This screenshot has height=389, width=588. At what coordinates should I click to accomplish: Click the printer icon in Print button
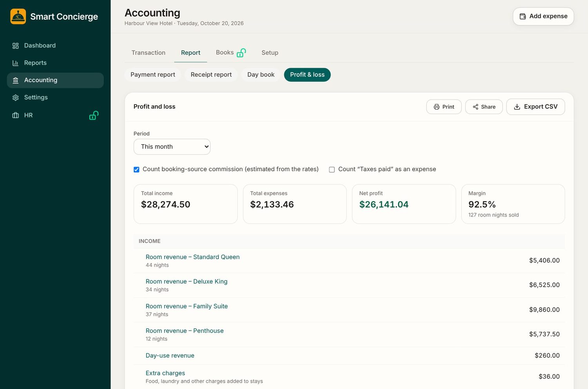[x=437, y=107]
